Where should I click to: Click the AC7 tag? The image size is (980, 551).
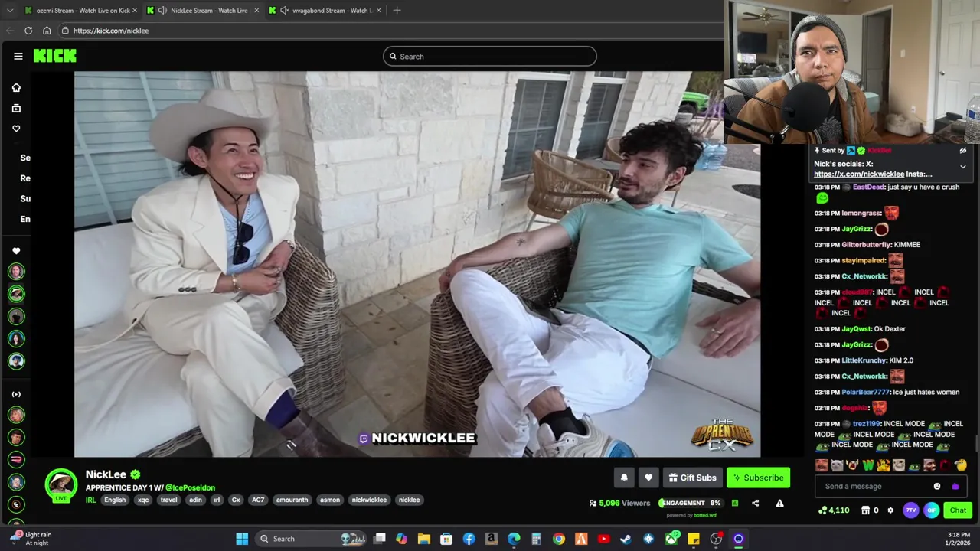pyautogui.click(x=258, y=500)
